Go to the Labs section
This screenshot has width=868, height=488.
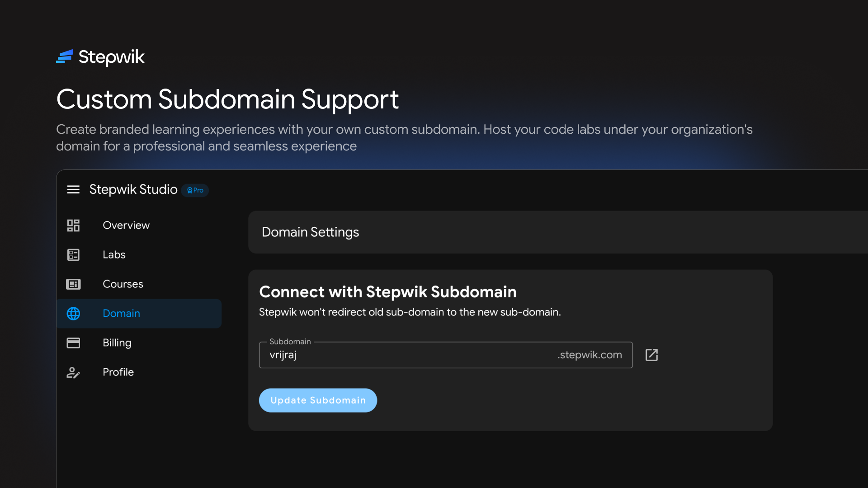click(x=114, y=255)
